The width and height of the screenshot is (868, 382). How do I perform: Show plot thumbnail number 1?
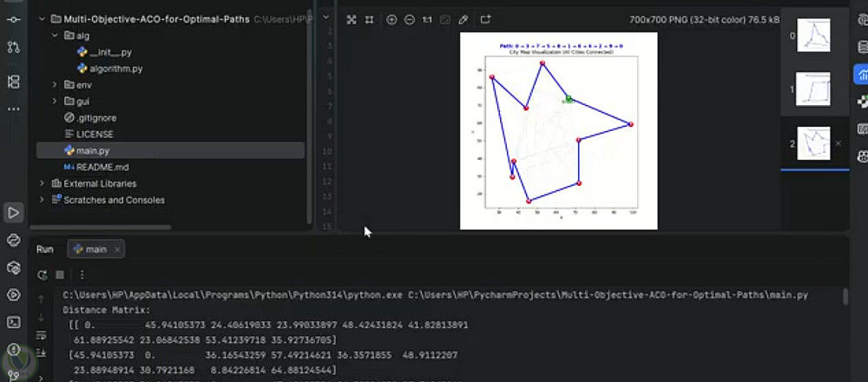(x=813, y=89)
